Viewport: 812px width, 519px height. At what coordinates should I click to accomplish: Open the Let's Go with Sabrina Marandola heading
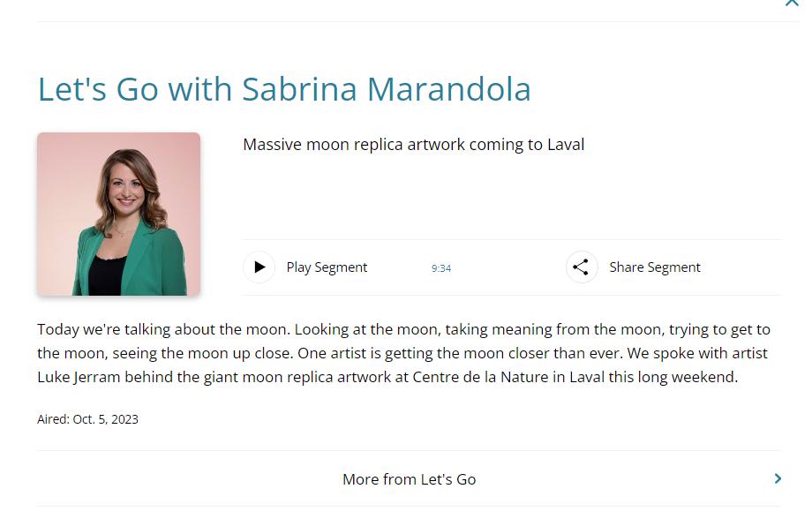click(284, 89)
